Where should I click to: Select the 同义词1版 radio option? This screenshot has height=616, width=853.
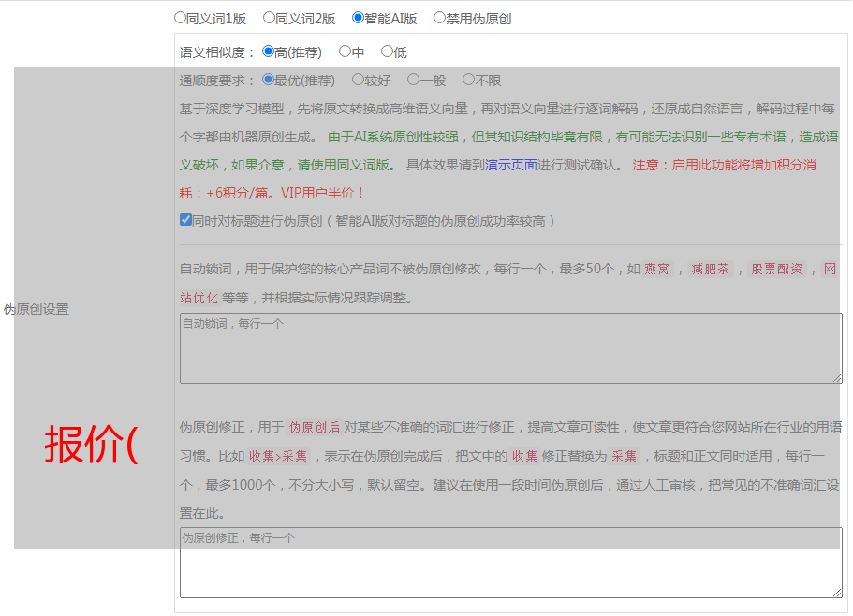pyautogui.click(x=180, y=18)
